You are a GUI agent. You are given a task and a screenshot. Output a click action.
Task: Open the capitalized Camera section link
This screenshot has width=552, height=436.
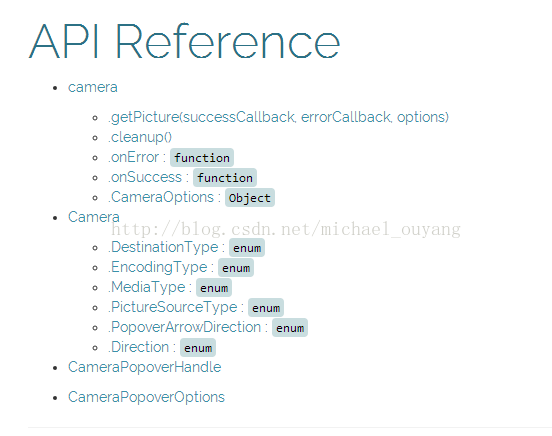coord(94,217)
